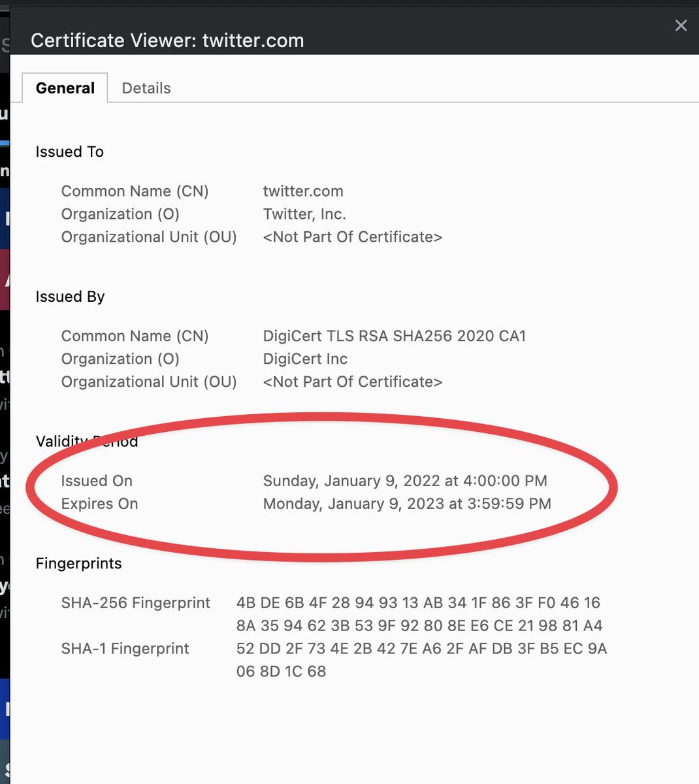Click the Fingerprints section heading
The width and height of the screenshot is (699, 784).
(78, 563)
